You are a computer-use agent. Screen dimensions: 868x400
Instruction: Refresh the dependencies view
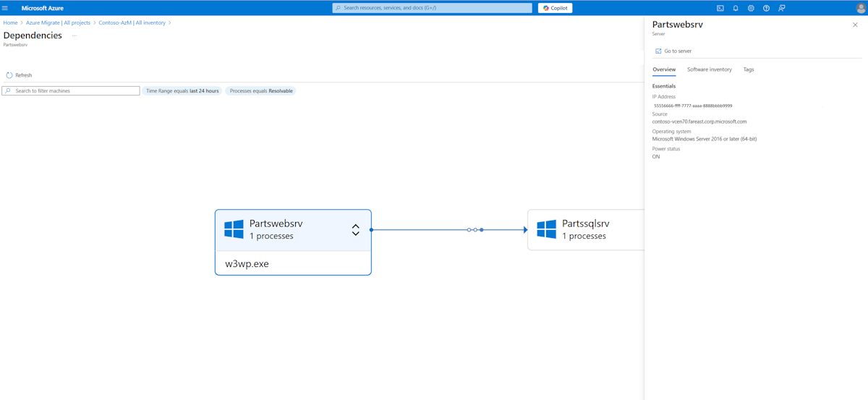point(19,75)
